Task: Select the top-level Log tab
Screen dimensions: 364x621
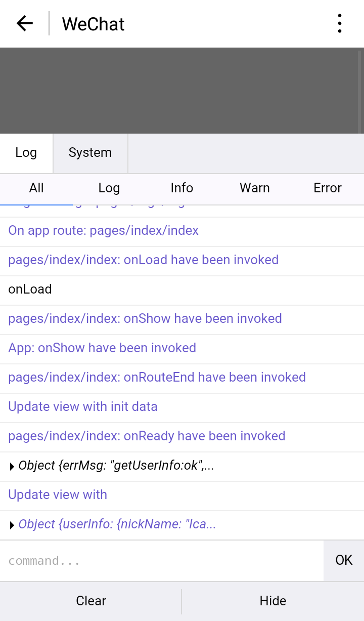Action: pos(26,153)
